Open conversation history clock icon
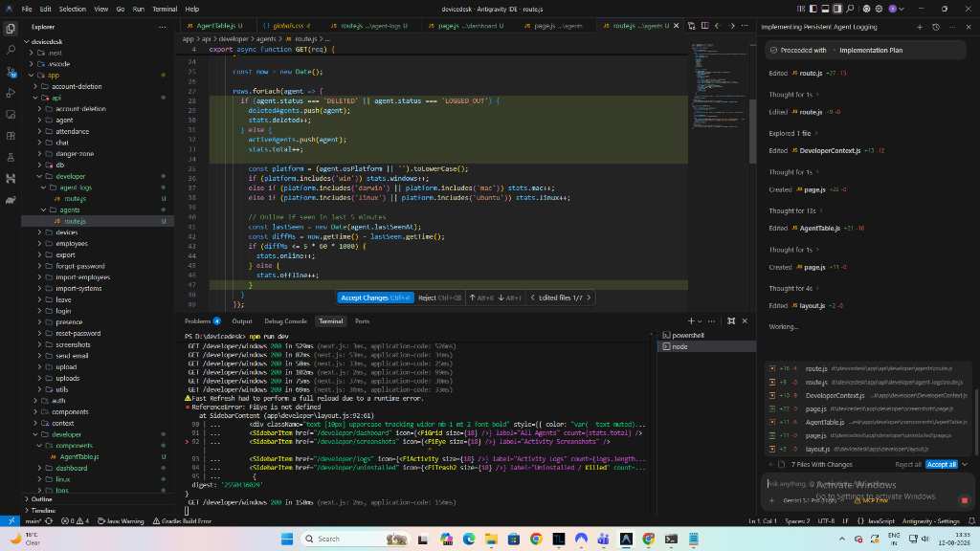 [936, 27]
